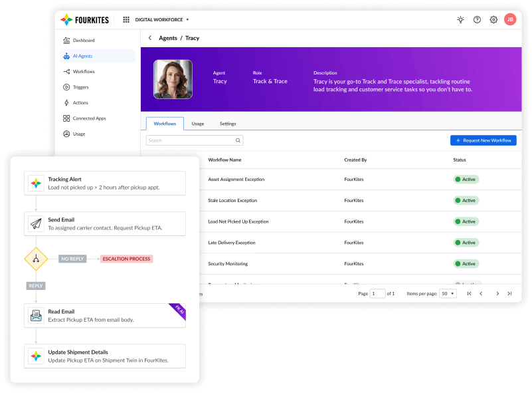Viewport: 532px width, 393px height.
Task: Click Tracy's profile photo
Action: coord(173,80)
